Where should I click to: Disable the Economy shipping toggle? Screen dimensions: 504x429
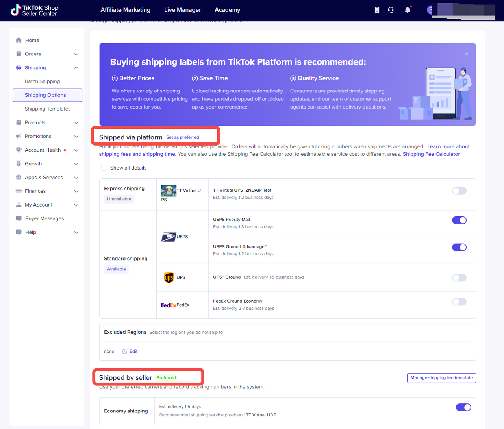463,407
